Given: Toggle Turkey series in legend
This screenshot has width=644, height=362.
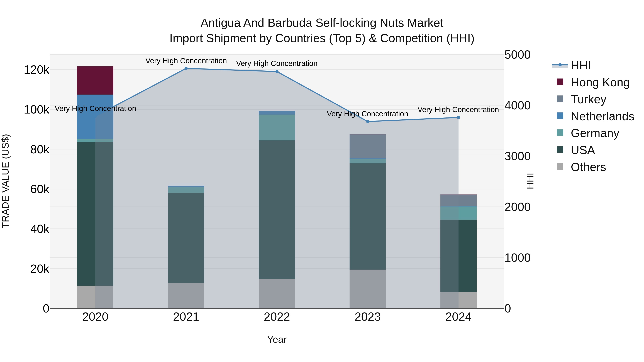Looking at the screenshot, I should 582,99.
